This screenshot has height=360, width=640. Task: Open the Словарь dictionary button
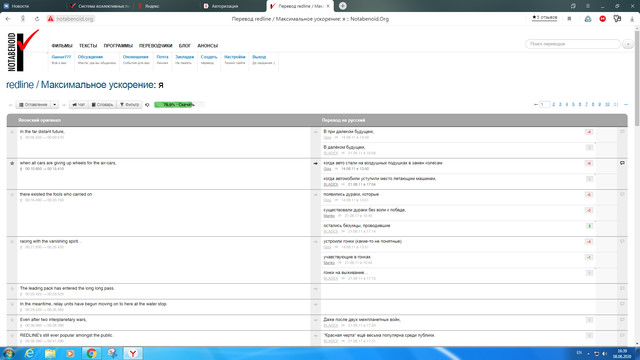click(102, 105)
